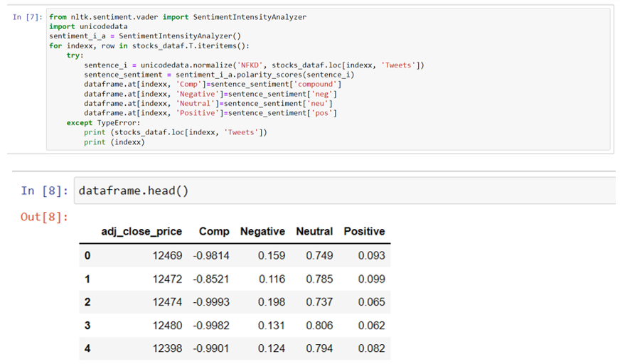Click the 12474 adj_close_price value
Viewport: 620px width, 364px height.
(168, 302)
